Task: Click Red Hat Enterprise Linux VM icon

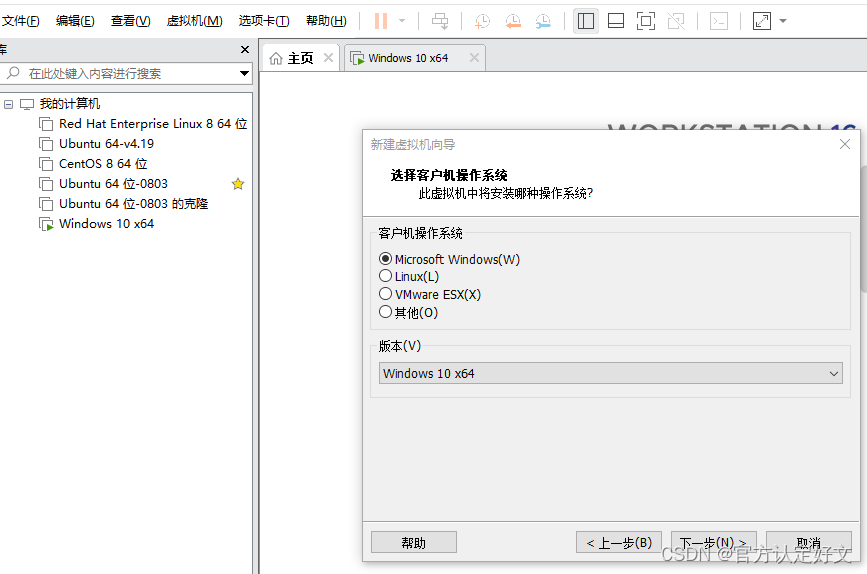Action: (46, 124)
